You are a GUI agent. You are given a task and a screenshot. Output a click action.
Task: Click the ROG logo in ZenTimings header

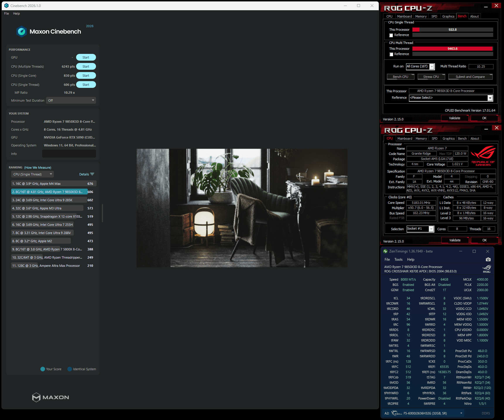coord(486,269)
